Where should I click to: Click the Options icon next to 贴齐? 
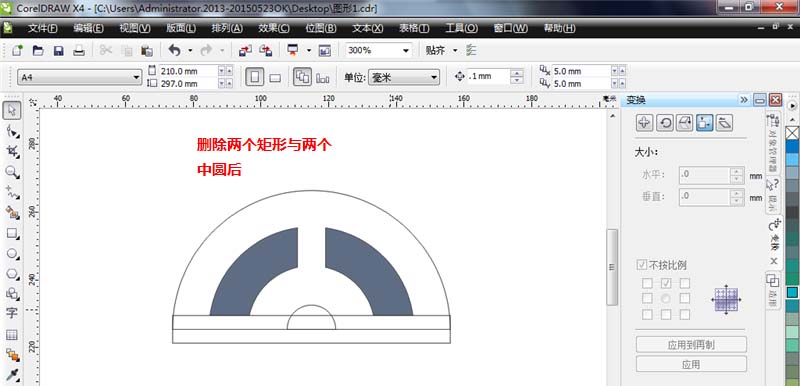tap(471, 50)
